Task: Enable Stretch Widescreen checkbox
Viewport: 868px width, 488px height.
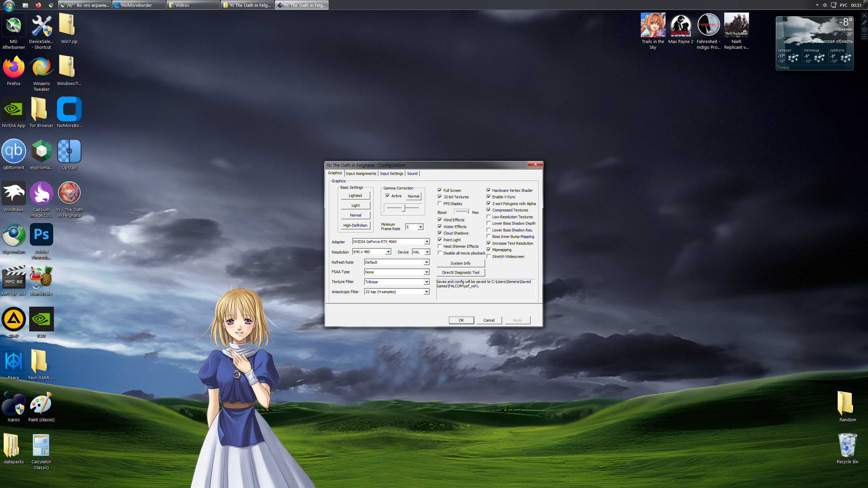Action: (x=489, y=256)
